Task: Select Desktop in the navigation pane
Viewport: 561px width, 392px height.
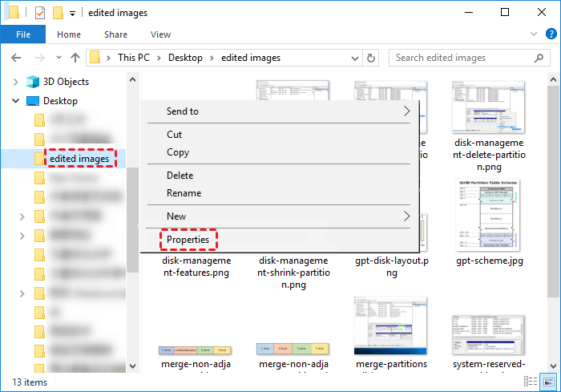Action: pos(60,101)
